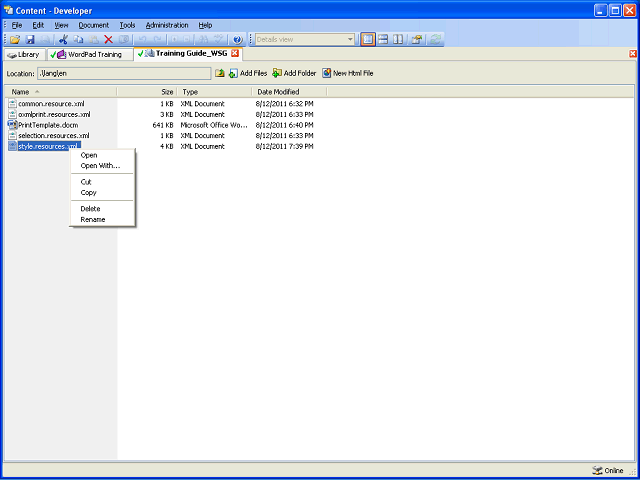The image size is (640, 480).
Task: Choose Copy in the context menu
Action: point(102,193)
